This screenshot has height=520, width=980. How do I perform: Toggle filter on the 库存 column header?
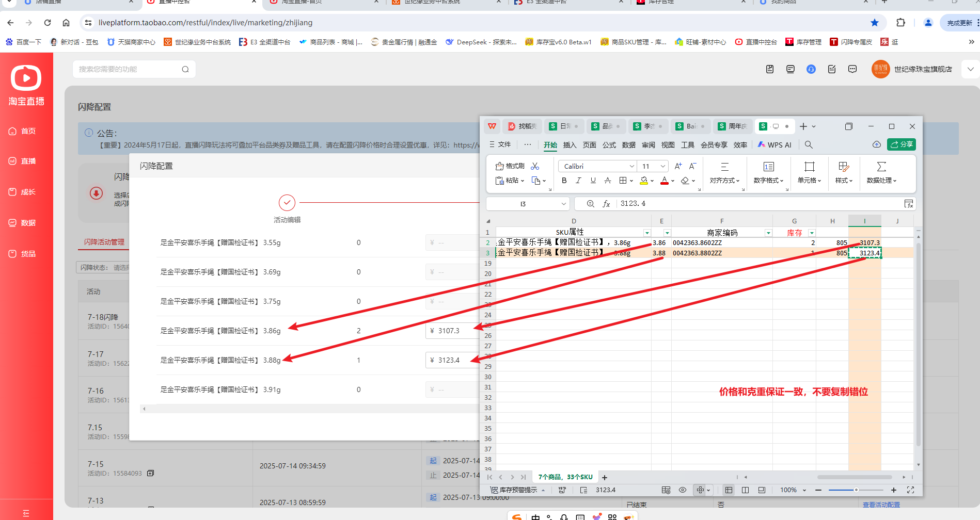812,233
